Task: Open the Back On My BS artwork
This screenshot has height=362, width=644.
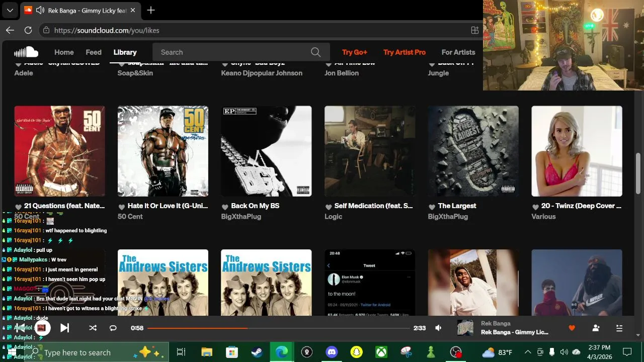Action: [x=266, y=151]
